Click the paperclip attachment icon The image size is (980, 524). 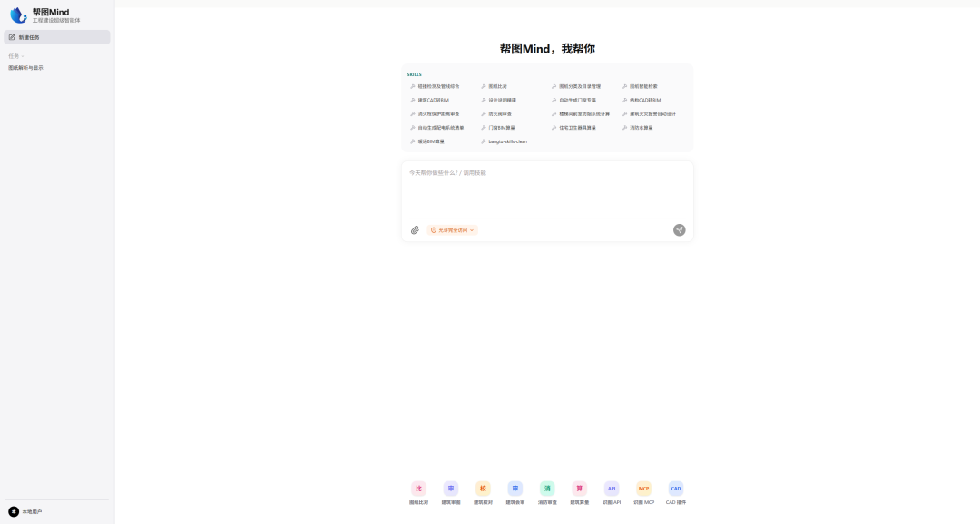[x=415, y=230]
